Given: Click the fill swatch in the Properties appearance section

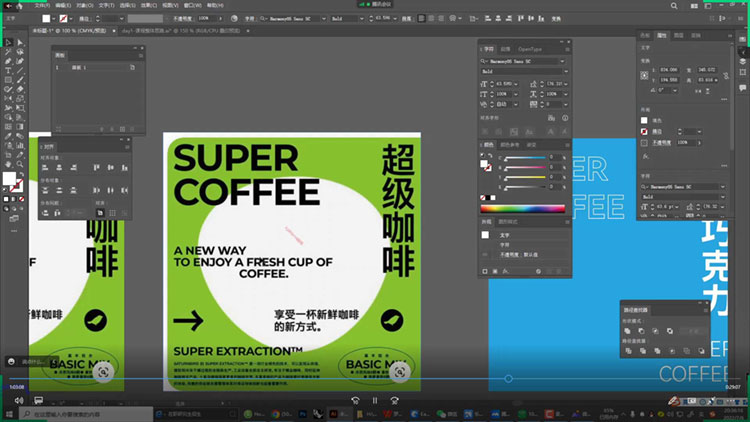Looking at the screenshot, I should (x=644, y=121).
